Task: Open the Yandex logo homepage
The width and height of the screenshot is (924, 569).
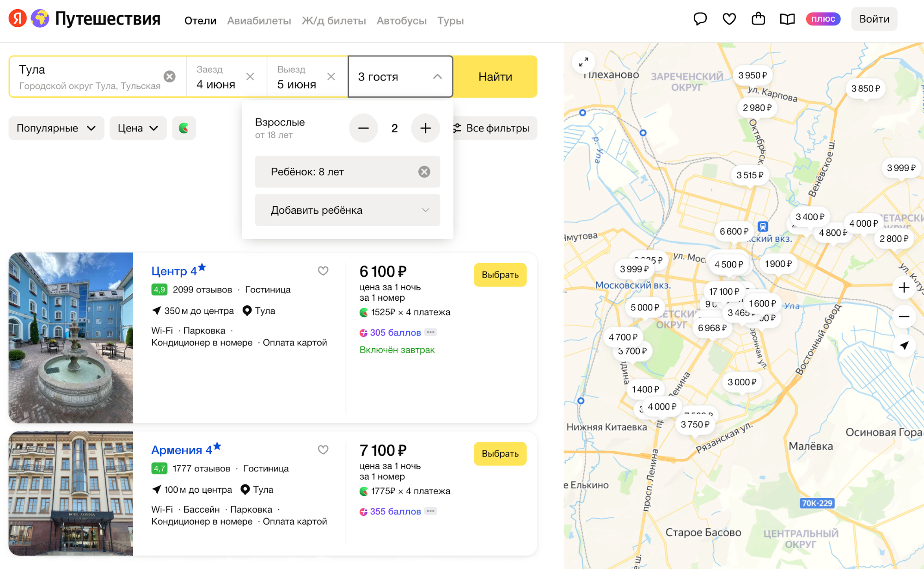Action: coord(18,19)
